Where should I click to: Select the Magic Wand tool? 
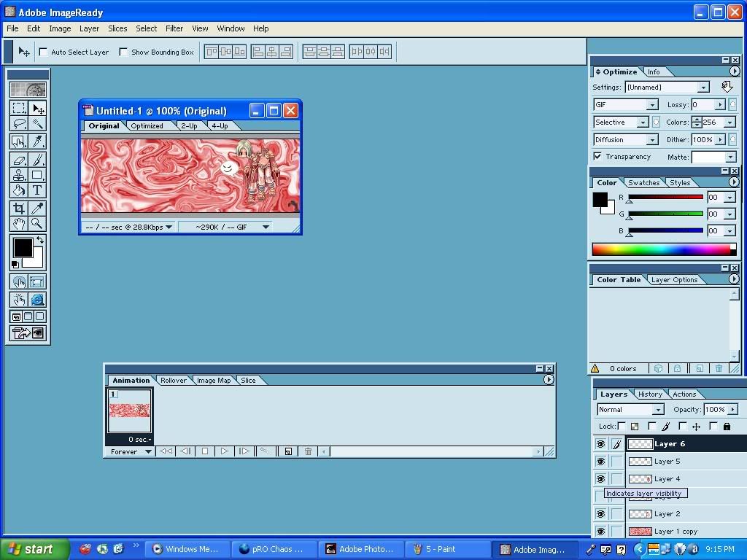click(37, 124)
